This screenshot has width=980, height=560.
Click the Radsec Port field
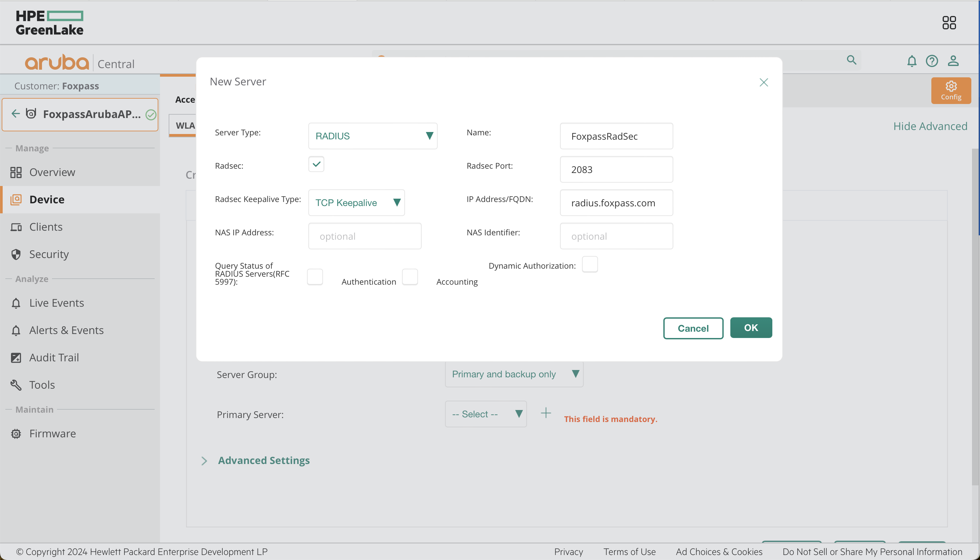click(616, 170)
